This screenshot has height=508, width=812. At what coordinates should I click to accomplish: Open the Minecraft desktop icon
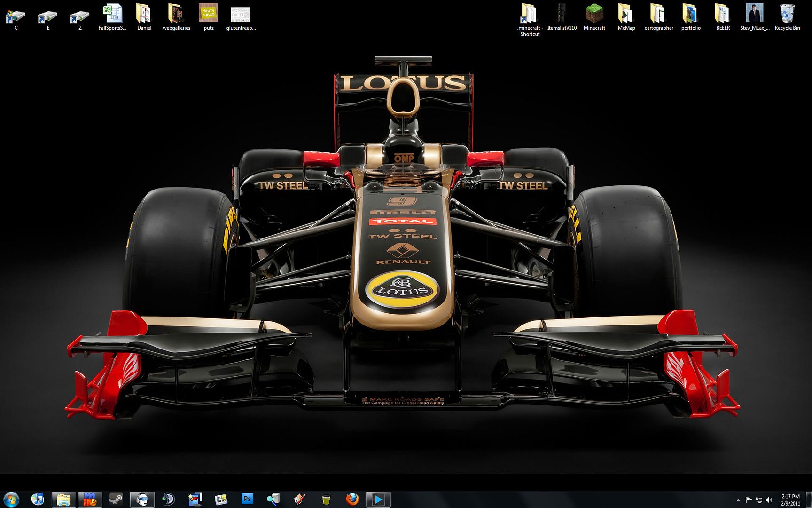point(594,17)
